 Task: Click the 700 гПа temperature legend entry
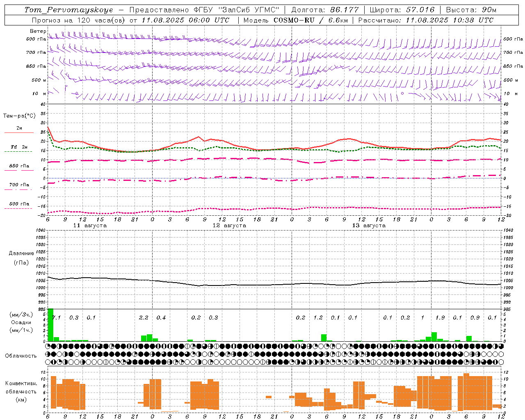click(19, 185)
